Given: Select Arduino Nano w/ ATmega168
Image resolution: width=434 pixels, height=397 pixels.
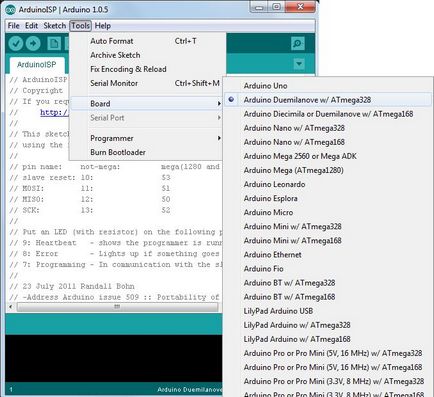Looking at the screenshot, I should [328, 142].
